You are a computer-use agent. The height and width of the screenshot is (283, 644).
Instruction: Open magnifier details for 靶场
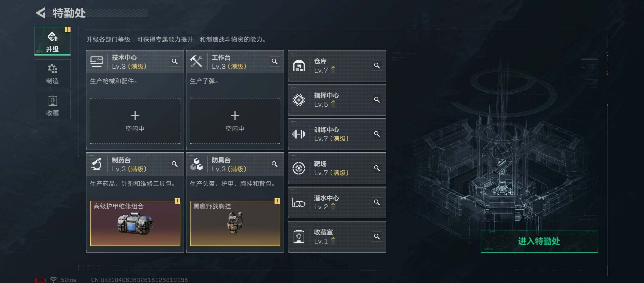tap(377, 168)
